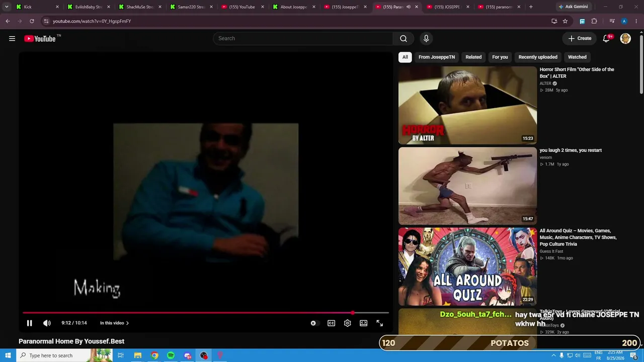
Task: Open the 'All Around Quiz' video thumbnail
Action: (x=467, y=266)
